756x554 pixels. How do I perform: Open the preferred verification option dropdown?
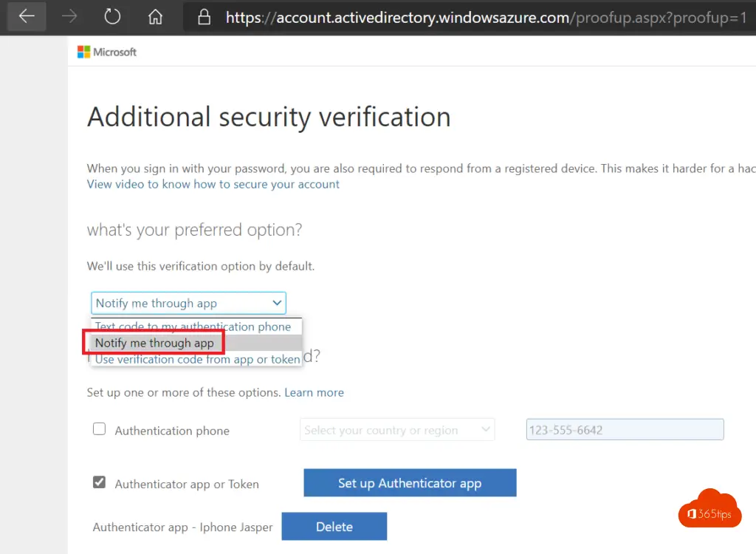click(x=188, y=303)
